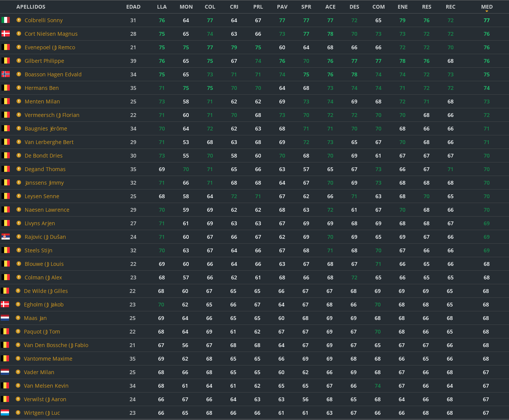The image size is (509, 420).
Task: Click Luxembourg flag icon for Wirtgen Luc
Action: click(x=5, y=412)
